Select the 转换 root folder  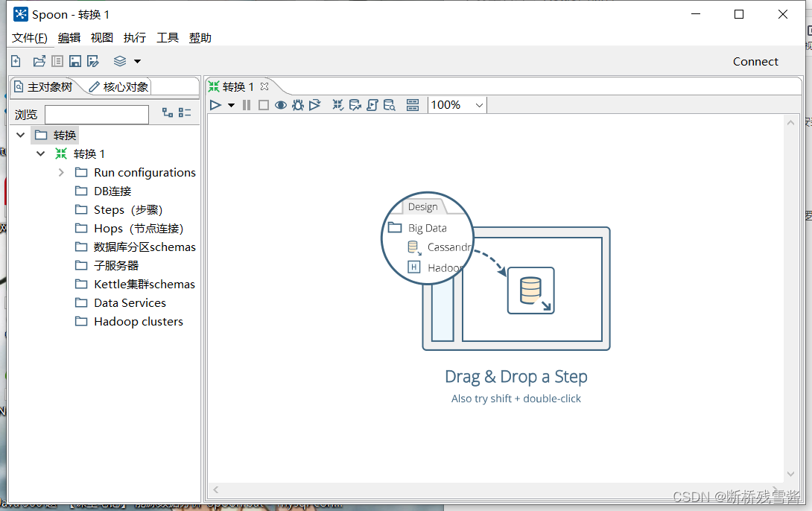click(56, 135)
